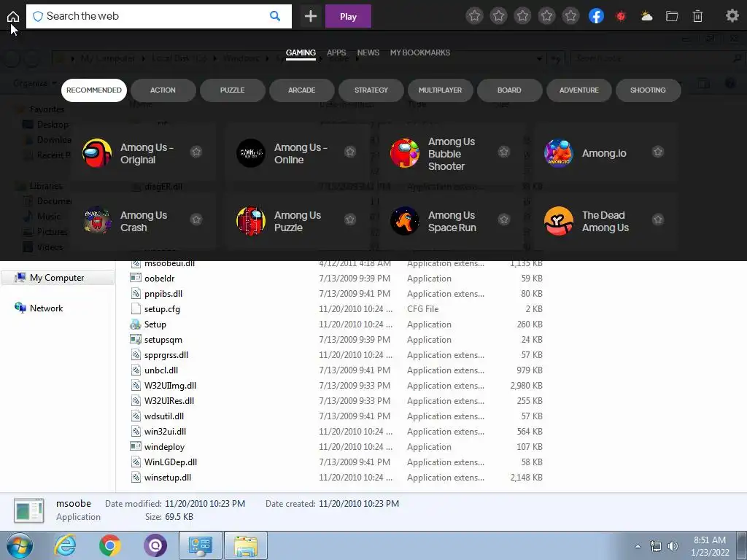
Task: Open Internet Explorer from the taskbar
Action: click(x=64, y=545)
